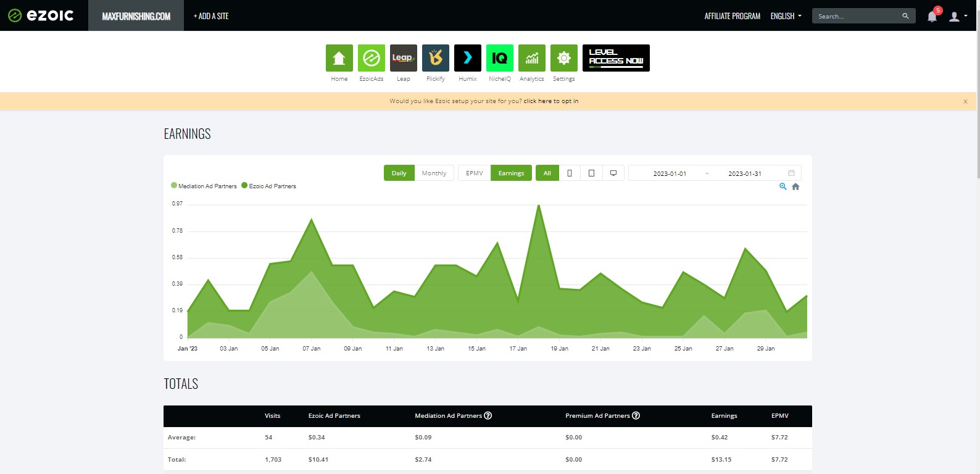
Task: Select All devices filter
Action: (547, 173)
